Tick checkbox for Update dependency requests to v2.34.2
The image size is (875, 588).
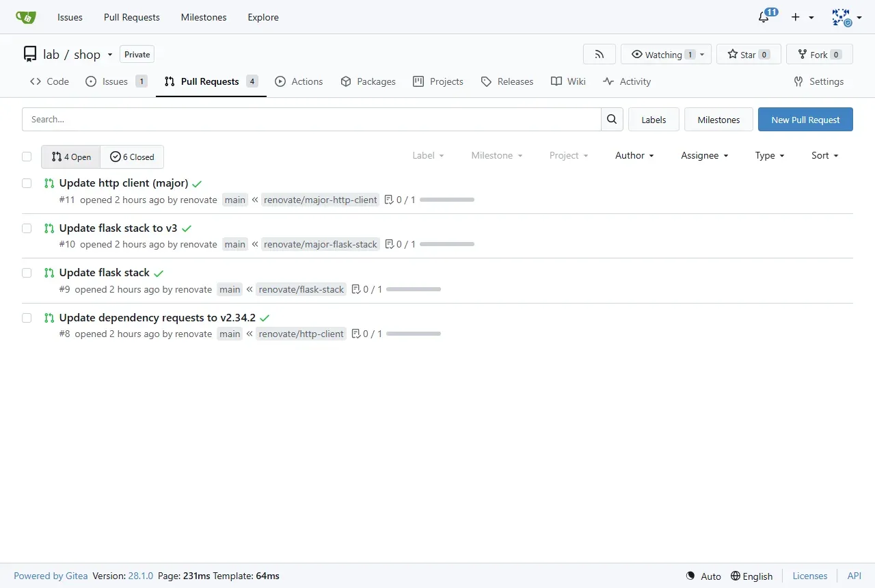pos(27,318)
